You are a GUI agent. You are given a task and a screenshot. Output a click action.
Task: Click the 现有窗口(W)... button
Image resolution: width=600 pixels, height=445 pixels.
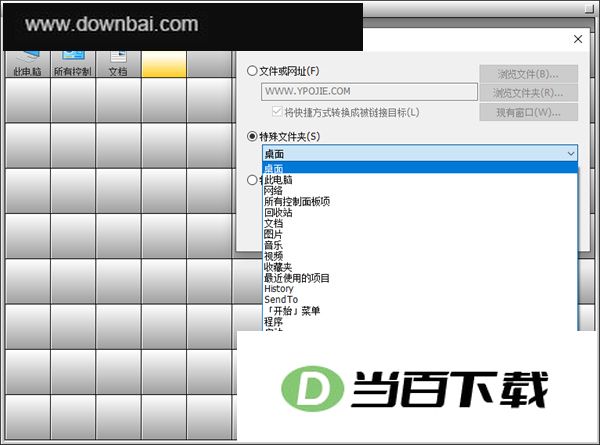(528, 112)
